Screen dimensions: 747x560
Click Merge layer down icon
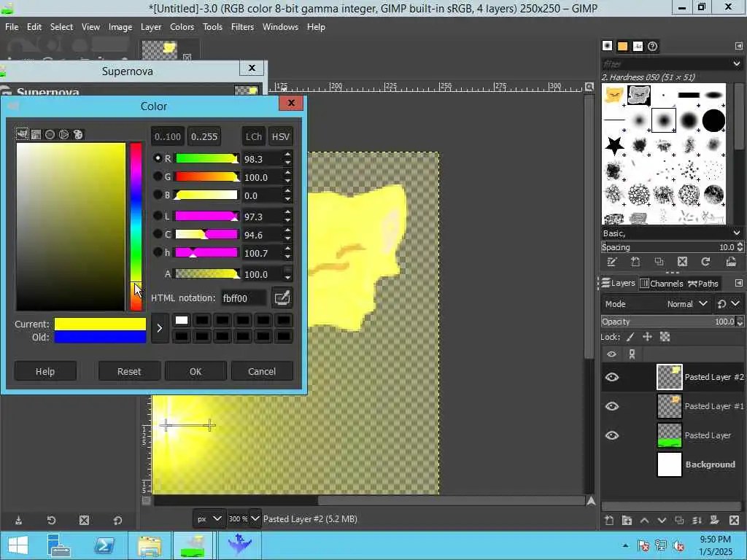[x=697, y=521]
